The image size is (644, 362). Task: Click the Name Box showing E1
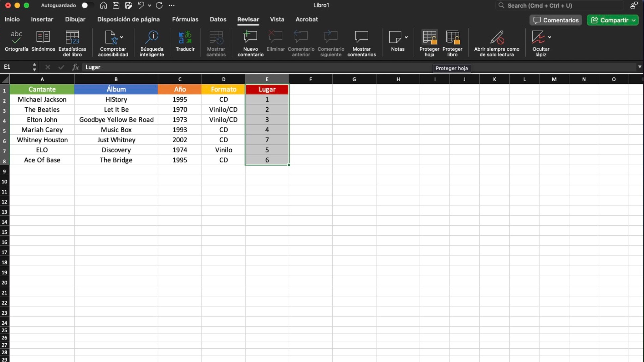(x=16, y=67)
